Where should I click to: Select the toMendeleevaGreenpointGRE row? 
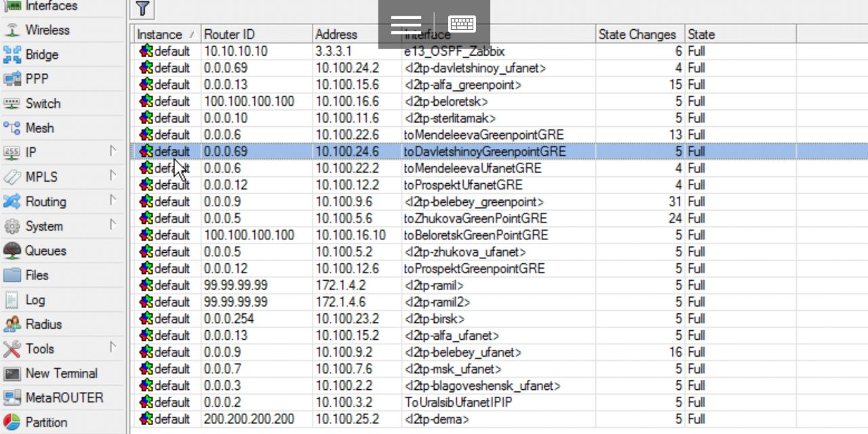pos(498,135)
